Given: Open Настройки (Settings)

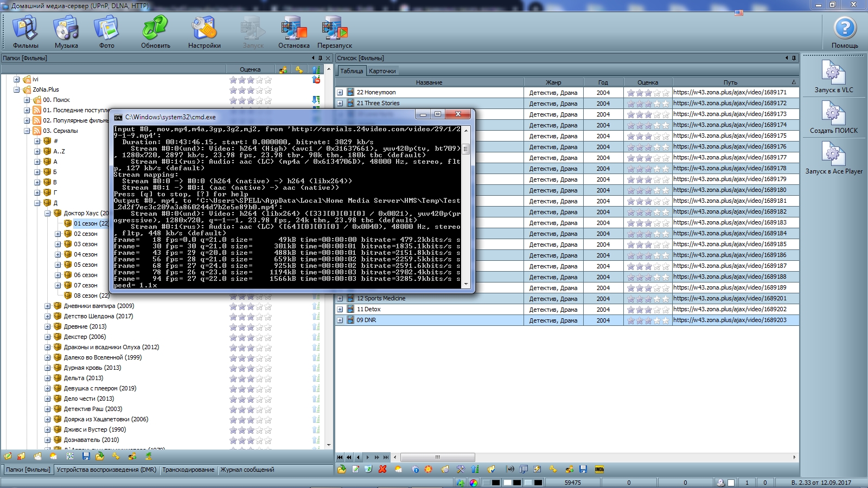Looking at the screenshot, I should 205,32.
